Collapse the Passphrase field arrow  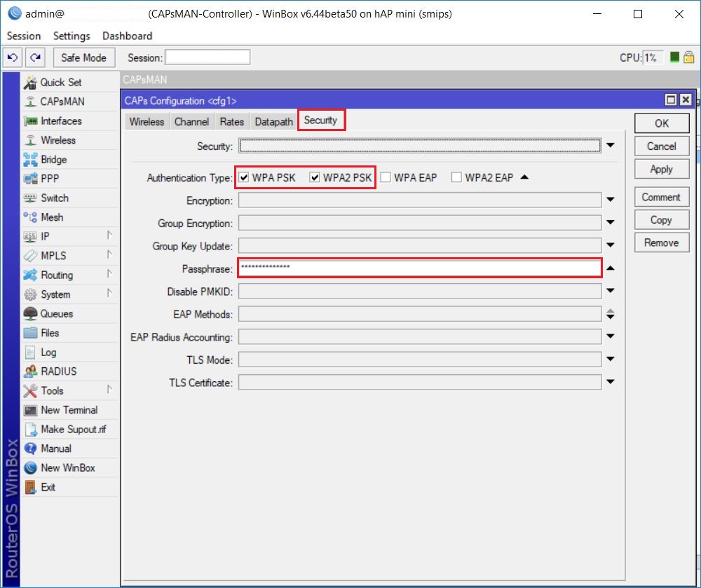[611, 268]
